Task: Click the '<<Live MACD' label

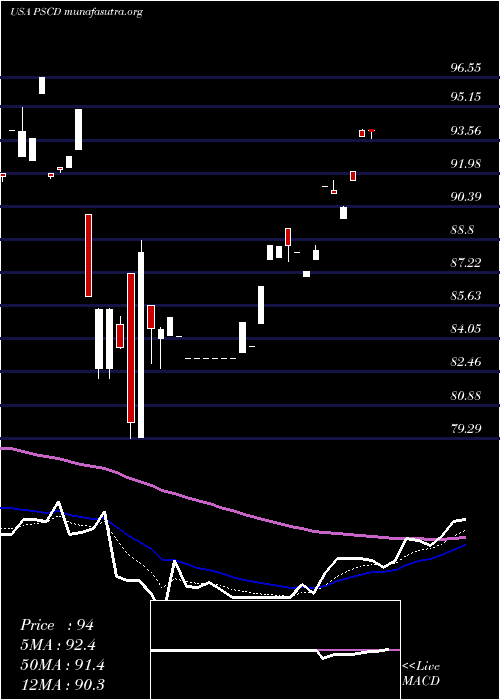Action: click(x=421, y=674)
